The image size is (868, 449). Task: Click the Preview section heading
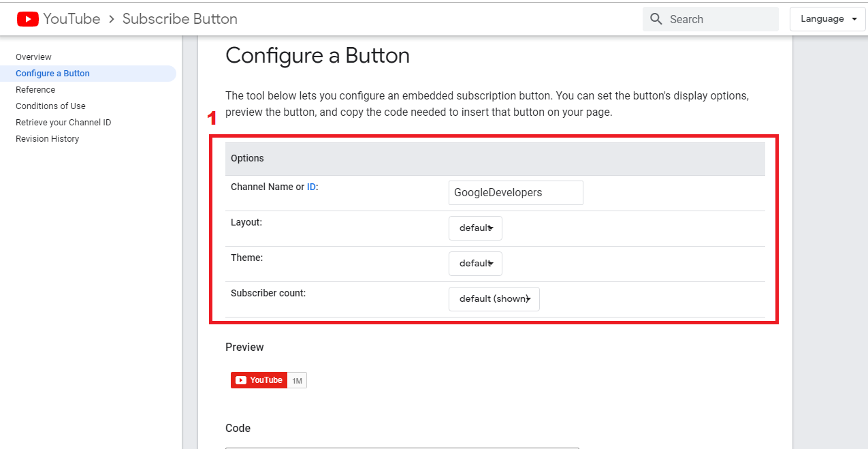(x=244, y=347)
